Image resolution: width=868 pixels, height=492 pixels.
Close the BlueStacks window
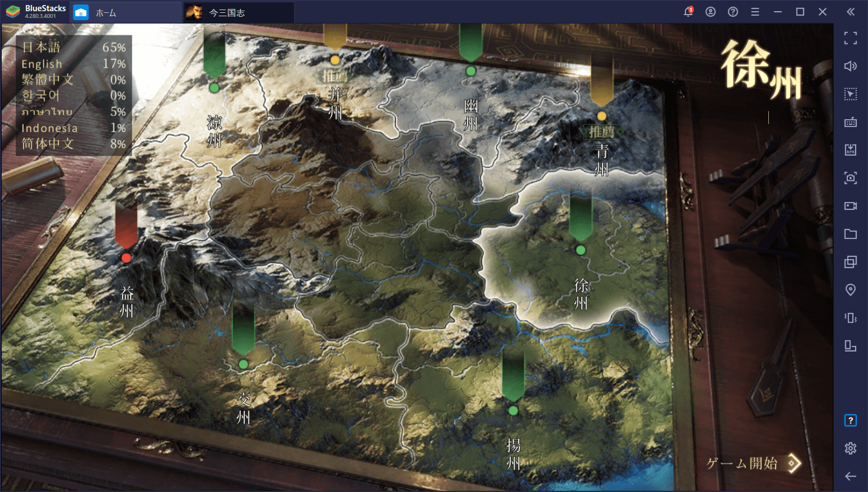click(x=823, y=12)
